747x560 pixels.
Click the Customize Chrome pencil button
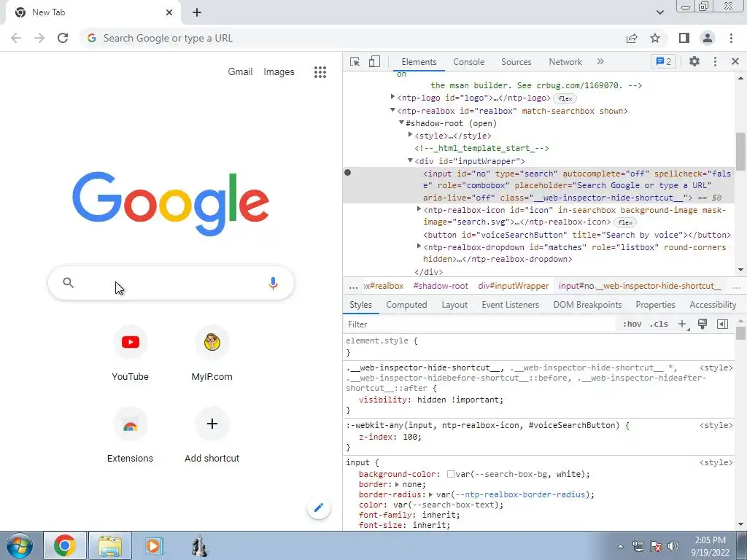point(319,507)
